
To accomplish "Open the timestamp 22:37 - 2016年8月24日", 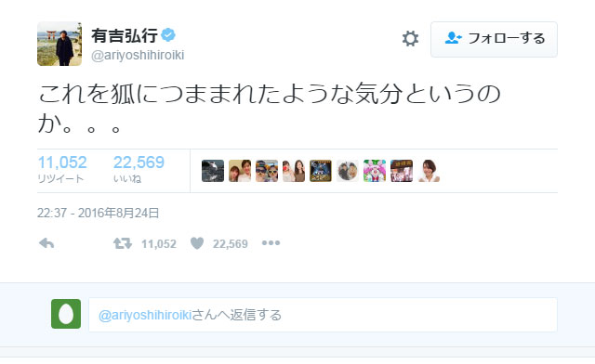I will [98, 213].
